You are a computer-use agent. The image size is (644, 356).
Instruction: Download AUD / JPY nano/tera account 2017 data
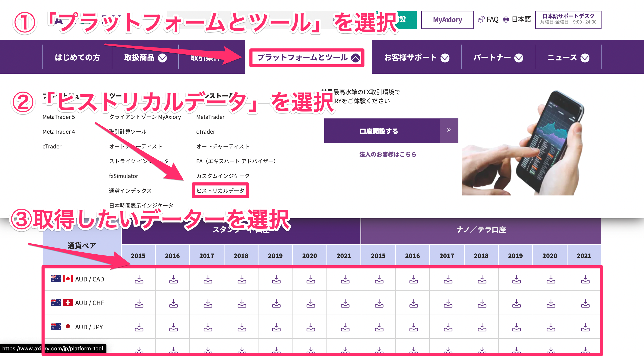pos(448,327)
